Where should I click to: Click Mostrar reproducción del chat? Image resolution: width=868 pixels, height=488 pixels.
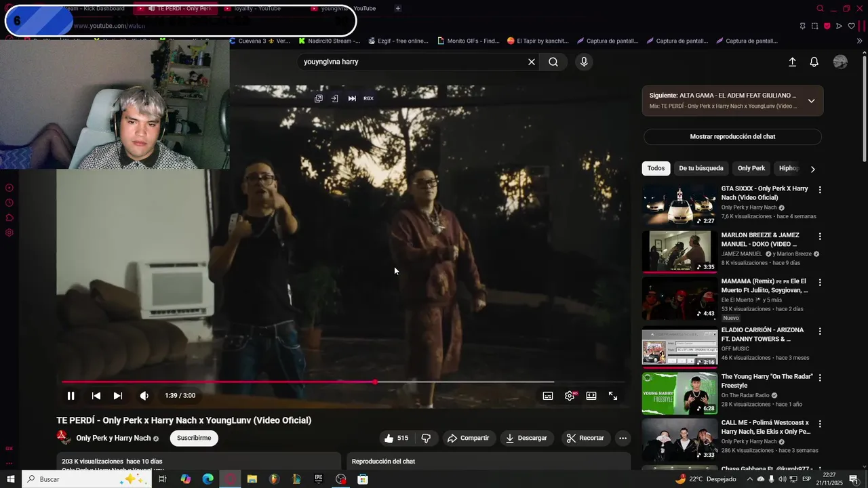[732, 136]
